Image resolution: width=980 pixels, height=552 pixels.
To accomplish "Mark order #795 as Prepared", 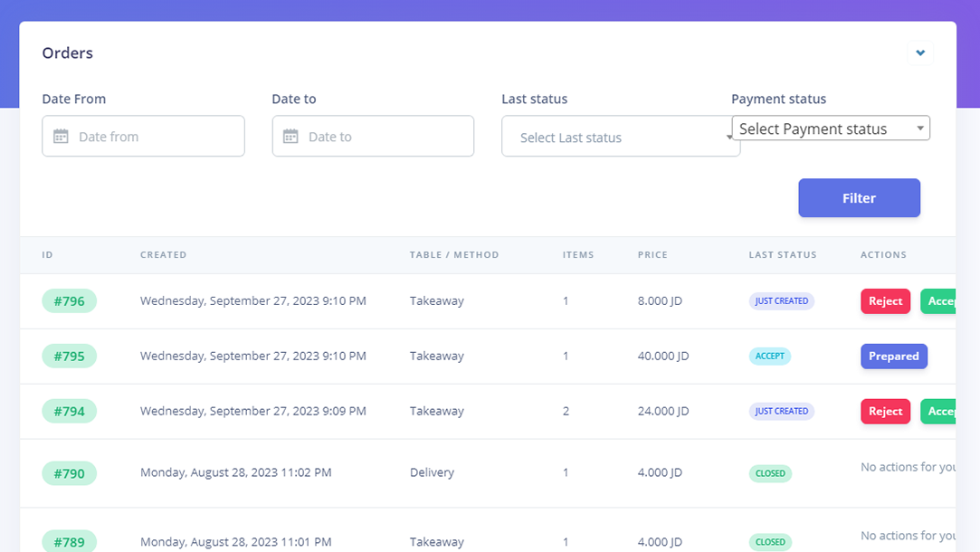I will click(x=893, y=357).
